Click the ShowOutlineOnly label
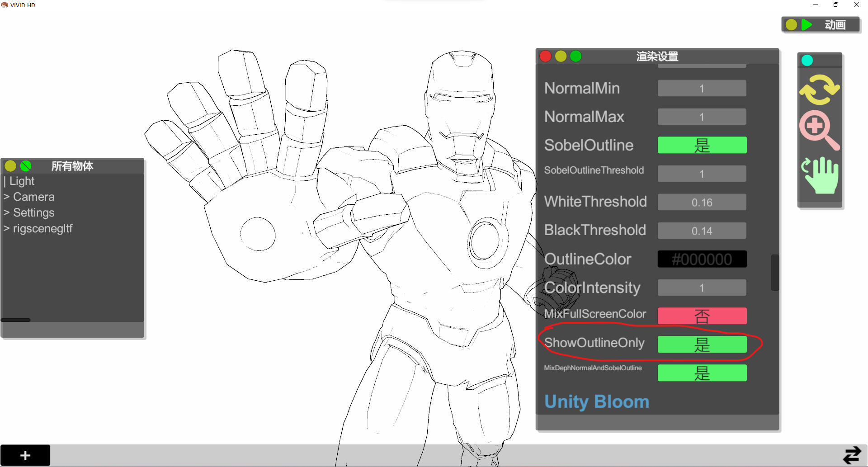 pos(594,343)
